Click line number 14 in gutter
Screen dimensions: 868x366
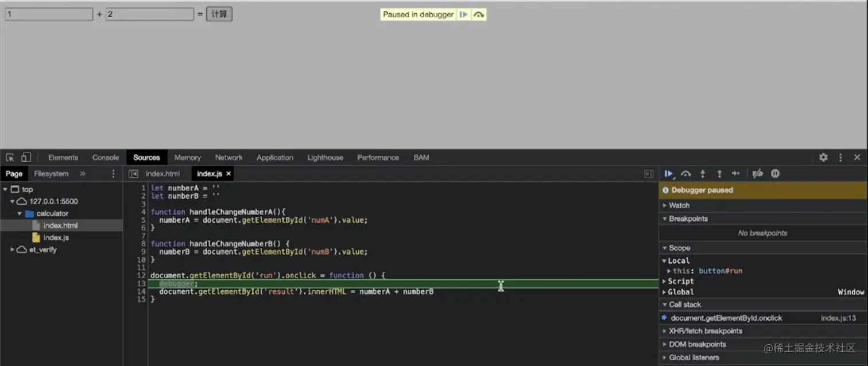point(142,291)
